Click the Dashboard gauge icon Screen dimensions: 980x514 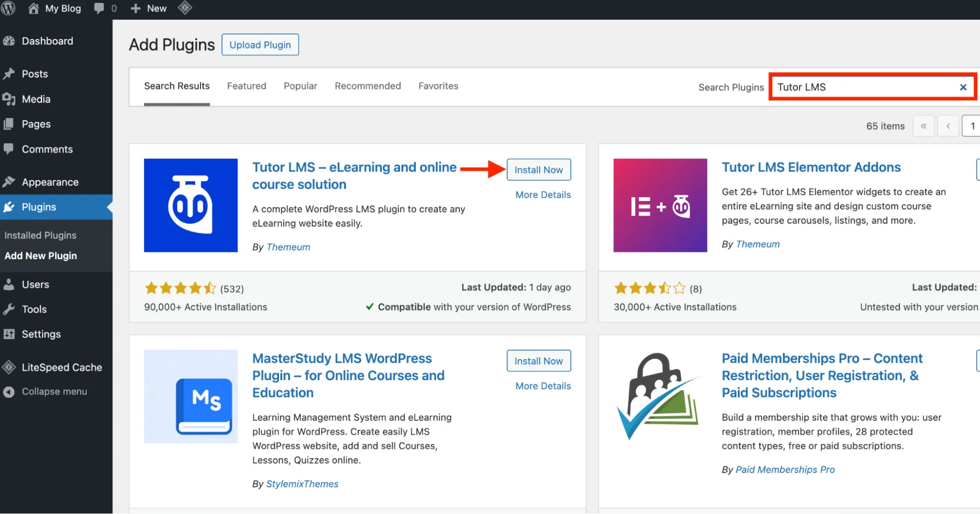[9, 41]
